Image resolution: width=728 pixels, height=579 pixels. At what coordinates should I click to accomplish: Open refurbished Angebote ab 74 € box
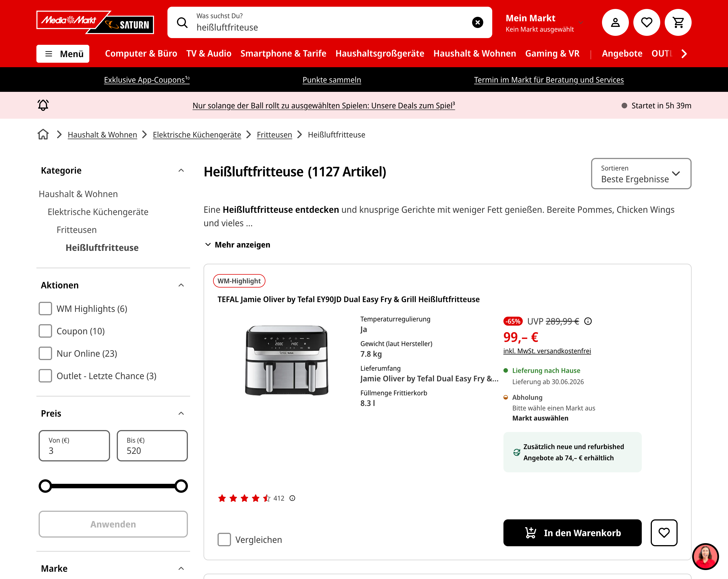point(572,452)
